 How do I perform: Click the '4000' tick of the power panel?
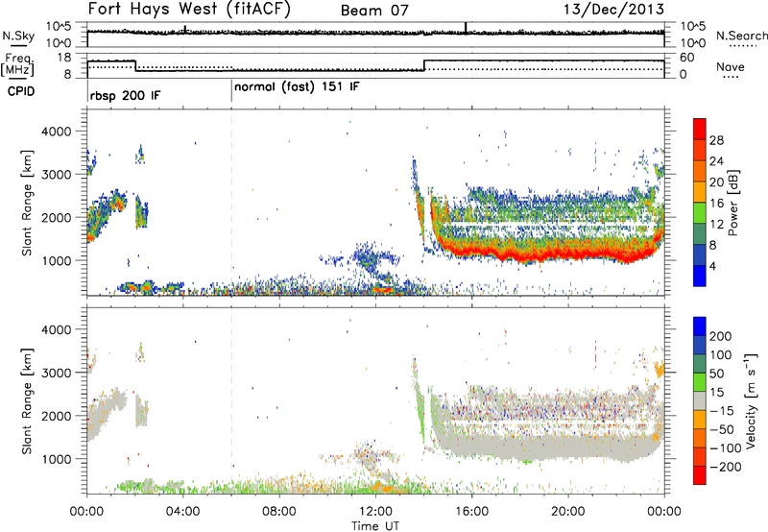point(56,132)
